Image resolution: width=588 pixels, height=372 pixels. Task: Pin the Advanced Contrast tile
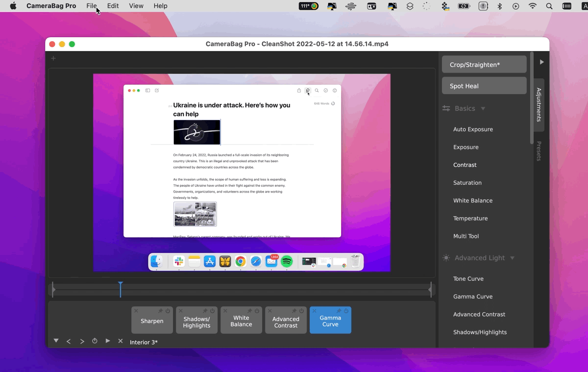click(294, 311)
